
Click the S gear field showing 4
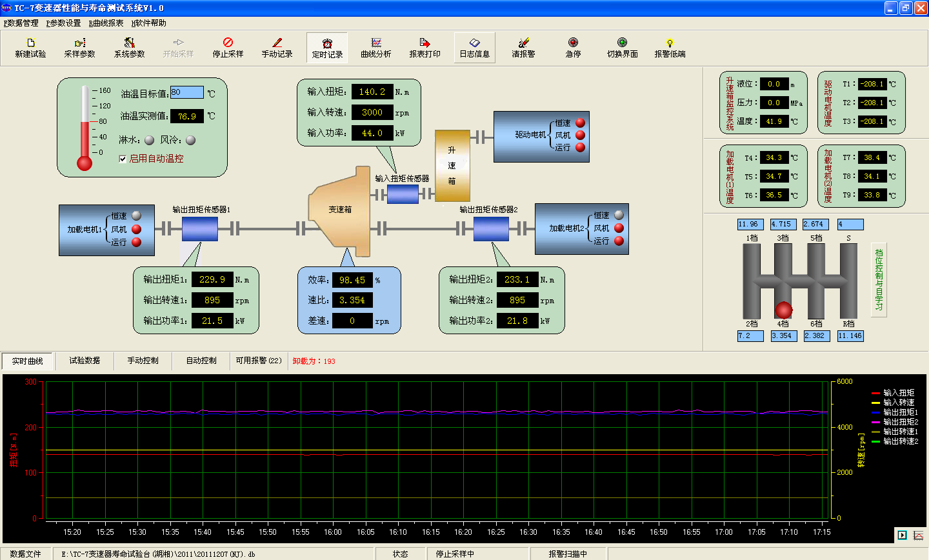pos(850,225)
